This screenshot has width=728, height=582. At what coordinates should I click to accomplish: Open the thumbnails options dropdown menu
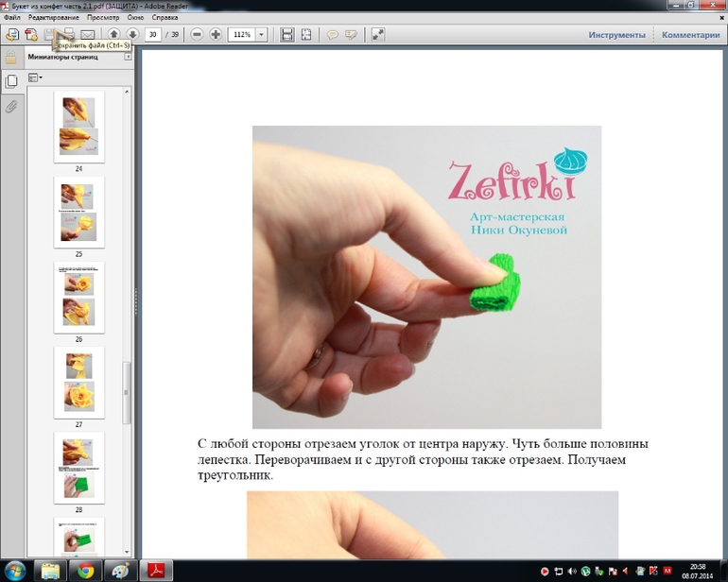click(x=35, y=77)
